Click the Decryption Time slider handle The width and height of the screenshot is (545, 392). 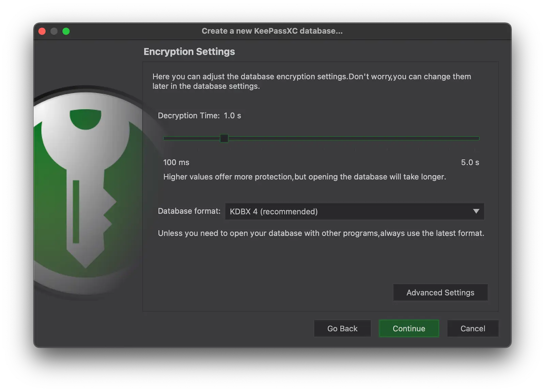(x=224, y=138)
